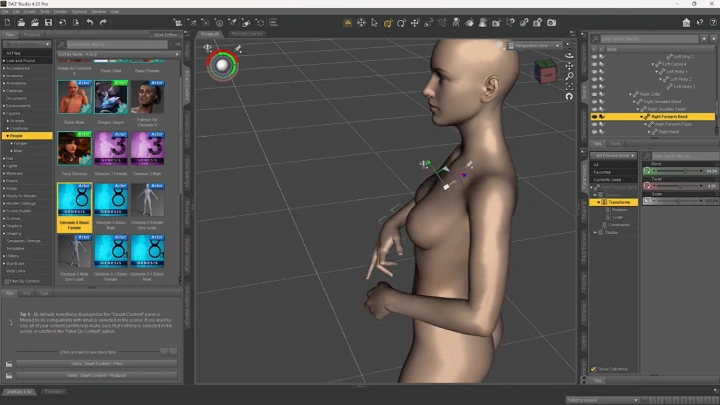Open the Perspective View dropdown
The height and width of the screenshot is (405, 720).
[535, 45]
